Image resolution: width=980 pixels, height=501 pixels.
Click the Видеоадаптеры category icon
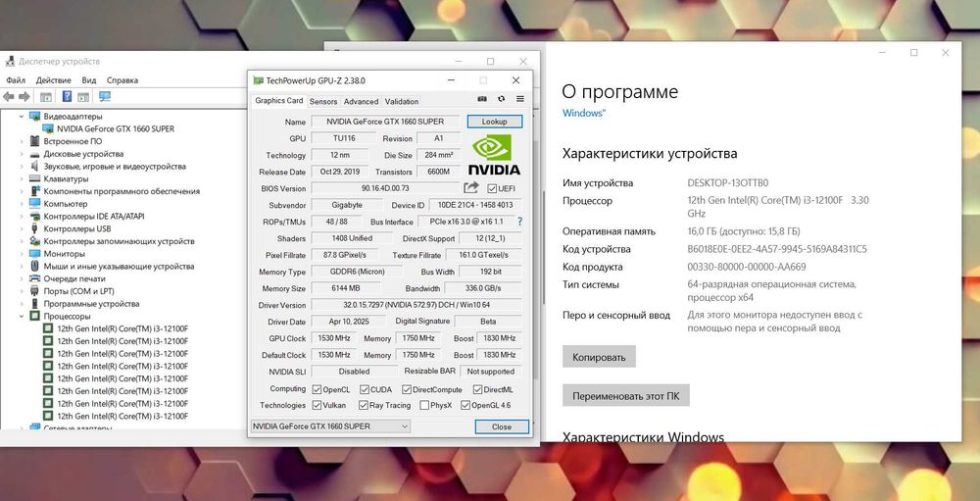34,117
